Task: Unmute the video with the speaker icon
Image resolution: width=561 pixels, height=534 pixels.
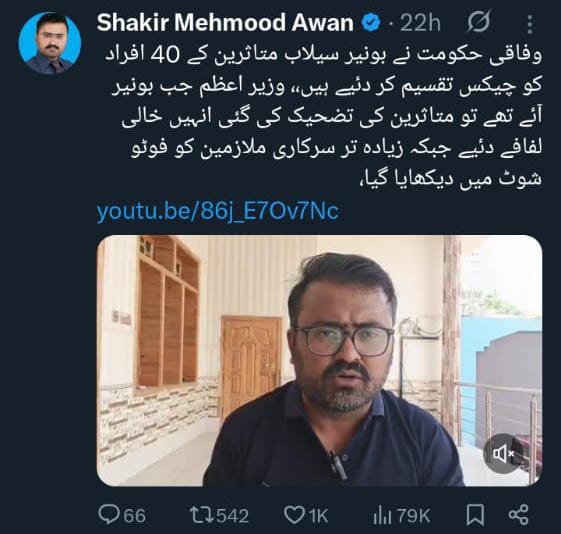Action: (503, 454)
